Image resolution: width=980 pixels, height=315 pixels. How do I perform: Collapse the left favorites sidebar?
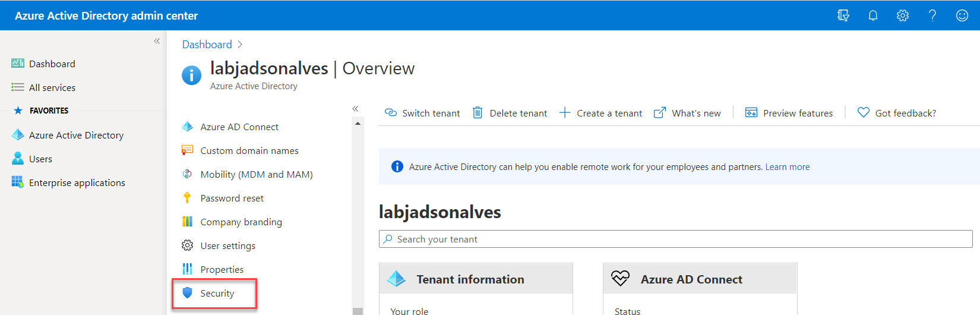pyautogui.click(x=157, y=41)
